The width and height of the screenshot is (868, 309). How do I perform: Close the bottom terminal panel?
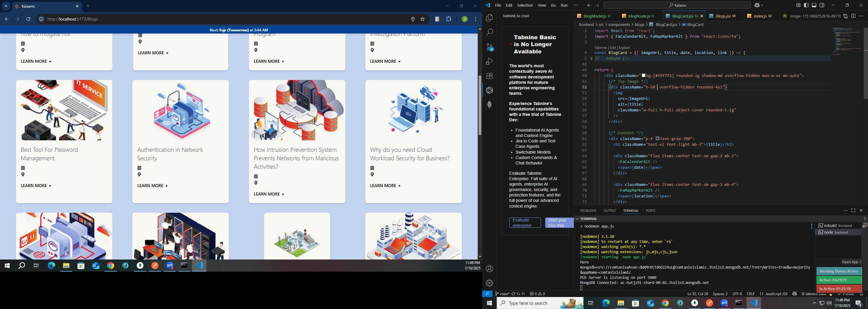coord(861,211)
